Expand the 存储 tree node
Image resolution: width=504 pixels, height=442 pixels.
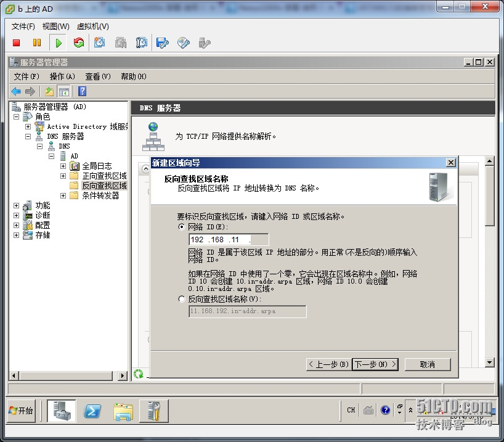(x=17, y=235)
